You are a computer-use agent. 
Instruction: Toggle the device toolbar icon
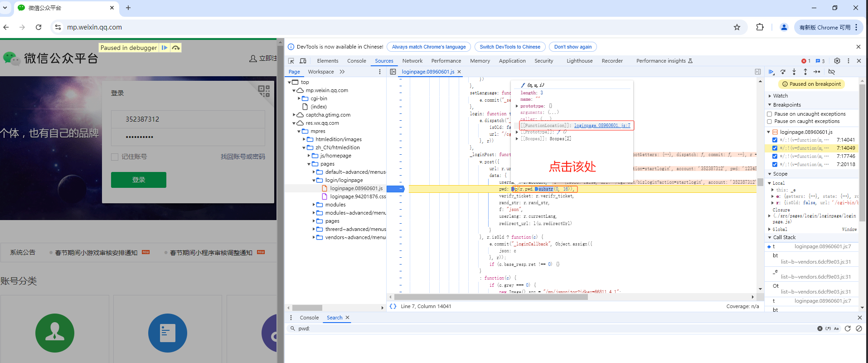point(303,61)
